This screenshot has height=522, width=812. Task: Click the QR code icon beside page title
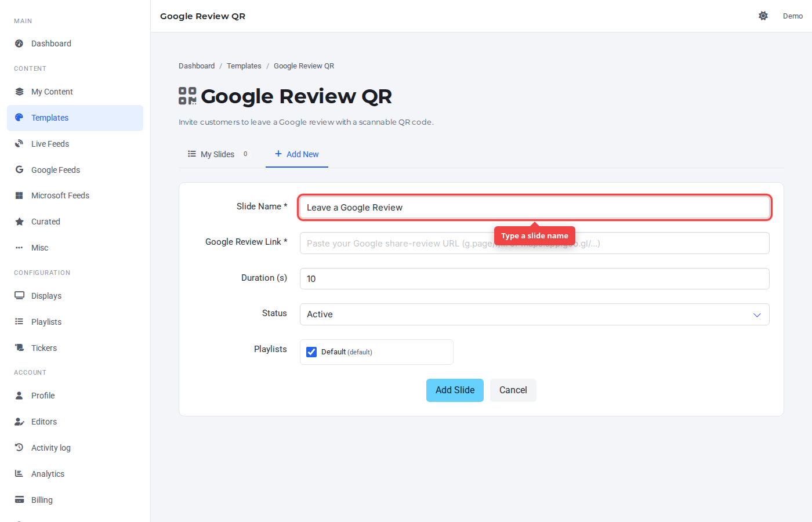tap(187, 96)
